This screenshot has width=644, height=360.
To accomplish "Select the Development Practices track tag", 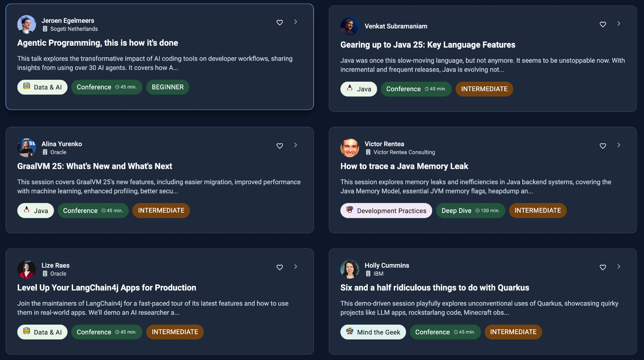I will click(386, 211).
